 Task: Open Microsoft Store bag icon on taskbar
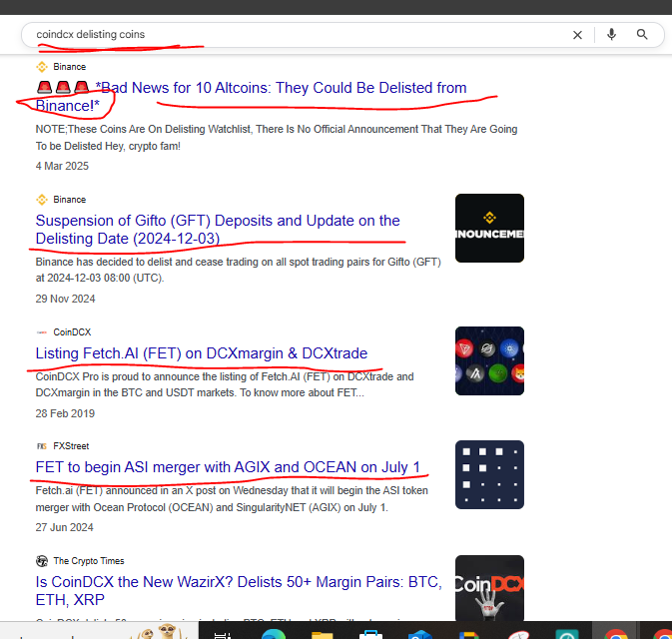click(370, 634)
